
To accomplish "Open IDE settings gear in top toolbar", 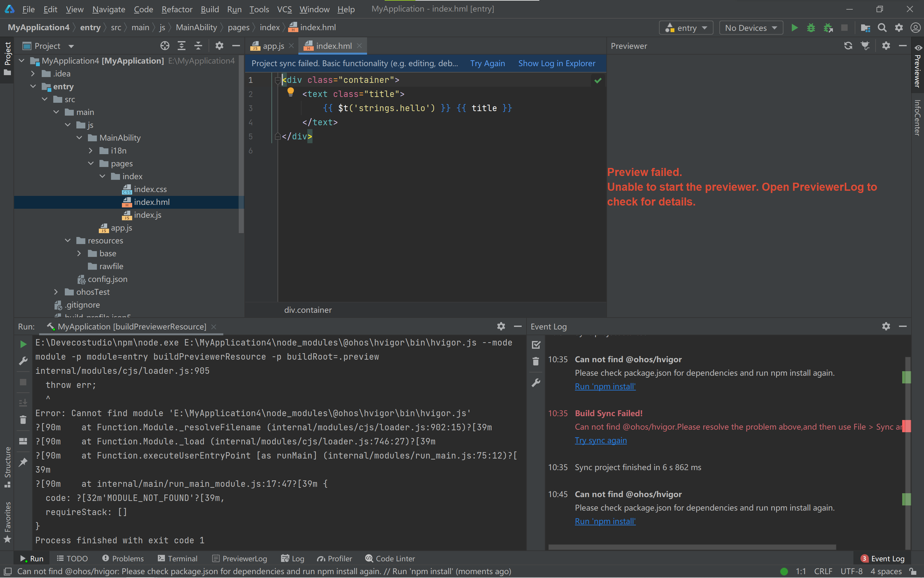I will pos(899,28).
